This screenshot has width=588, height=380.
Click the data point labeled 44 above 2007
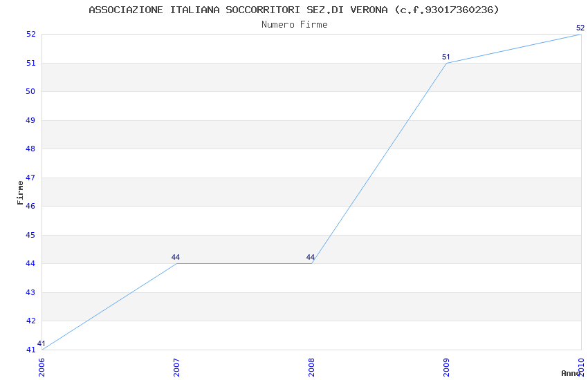tap(176, 257)
